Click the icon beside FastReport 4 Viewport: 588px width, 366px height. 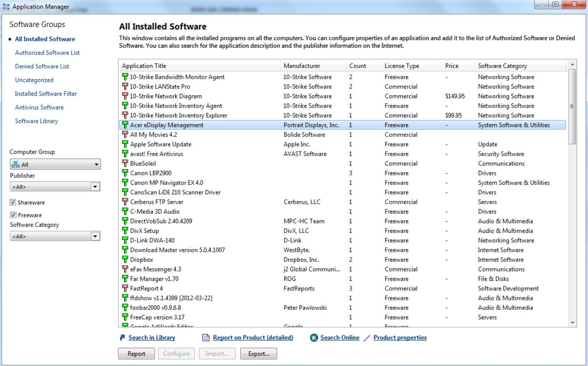(x=125, y=289)
